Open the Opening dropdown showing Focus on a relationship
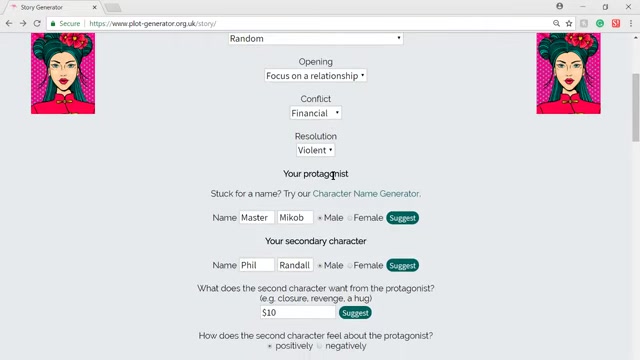This screenshot has height=360, width=640. click(316, 76)
